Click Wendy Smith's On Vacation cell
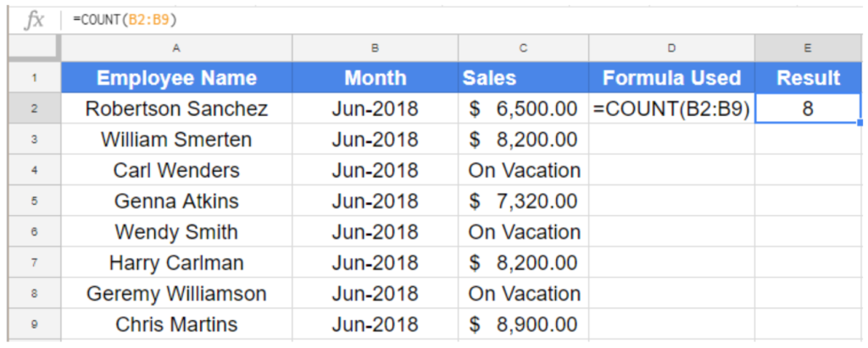Viewport: 868px width, 348px height. pos(523,232)
